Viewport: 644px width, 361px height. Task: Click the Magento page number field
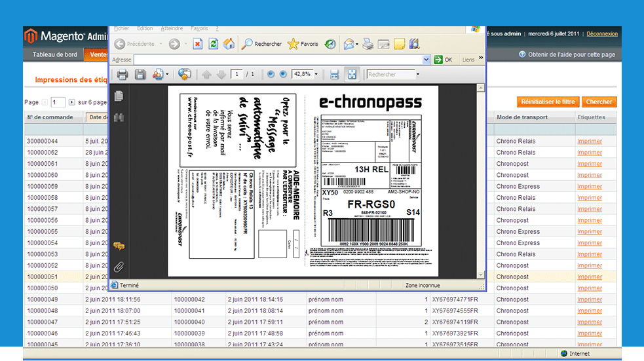coord(58,102)
